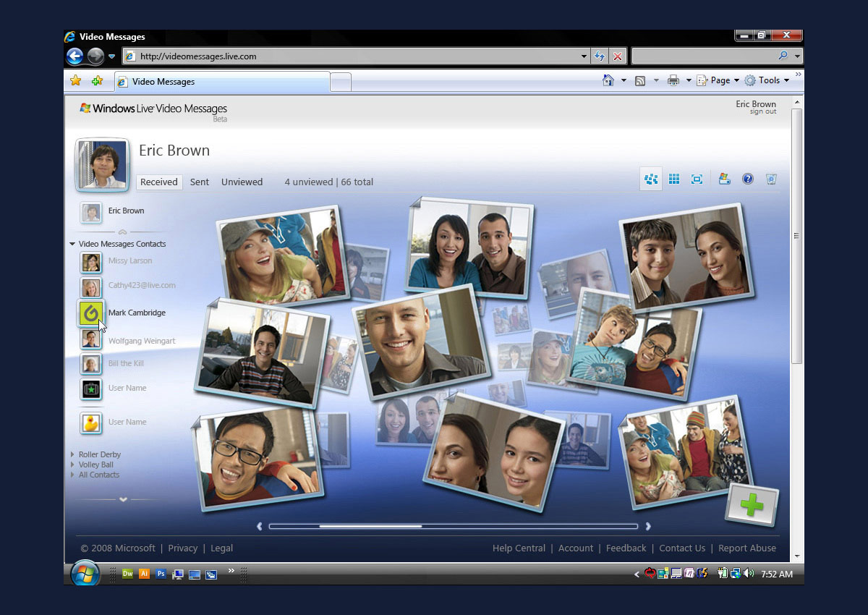
Task: Open Help with the blue question mark
Action: tap(748, 179)
